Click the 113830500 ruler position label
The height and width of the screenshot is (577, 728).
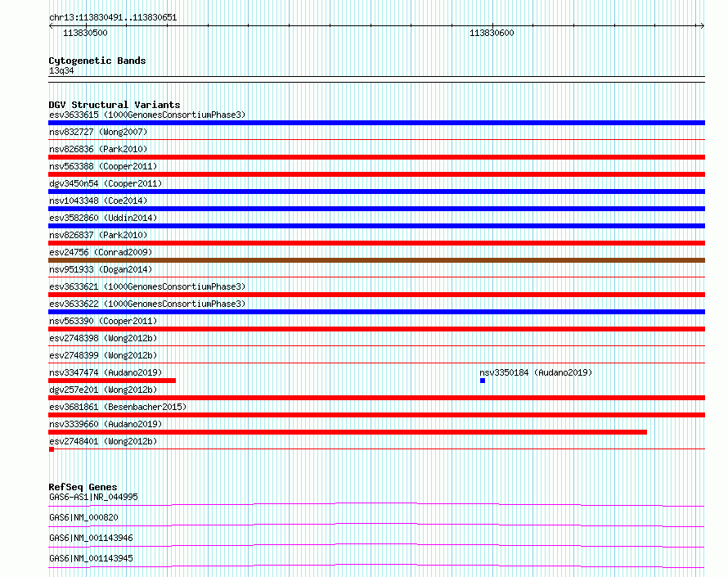(85, 33)
